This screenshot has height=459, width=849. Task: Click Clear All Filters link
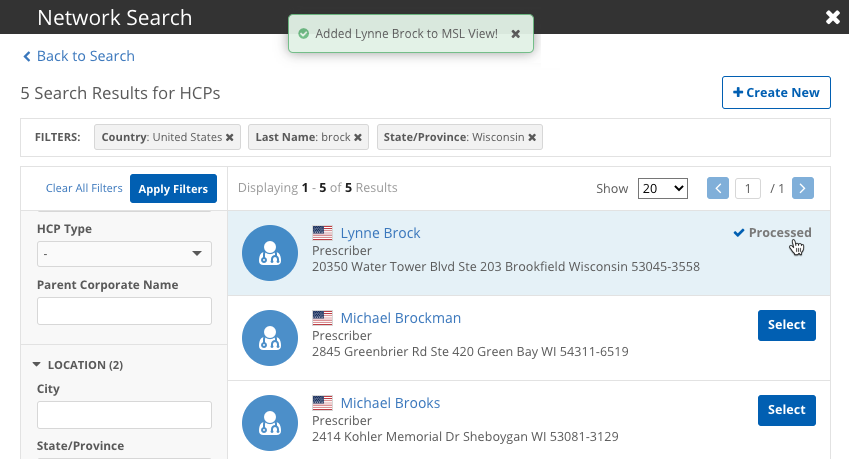pos(84,188)
